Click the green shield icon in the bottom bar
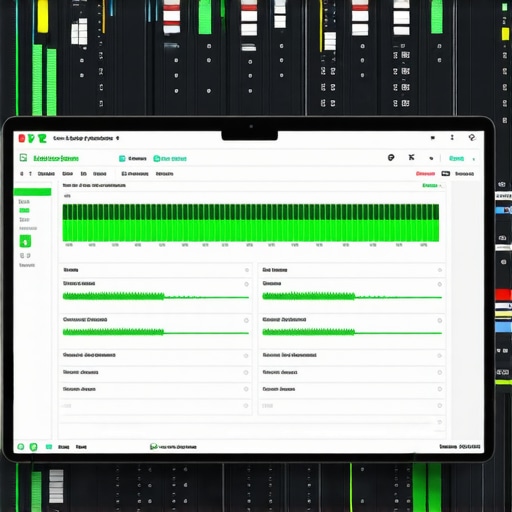The image size is (512, 512). click(33, 447)
